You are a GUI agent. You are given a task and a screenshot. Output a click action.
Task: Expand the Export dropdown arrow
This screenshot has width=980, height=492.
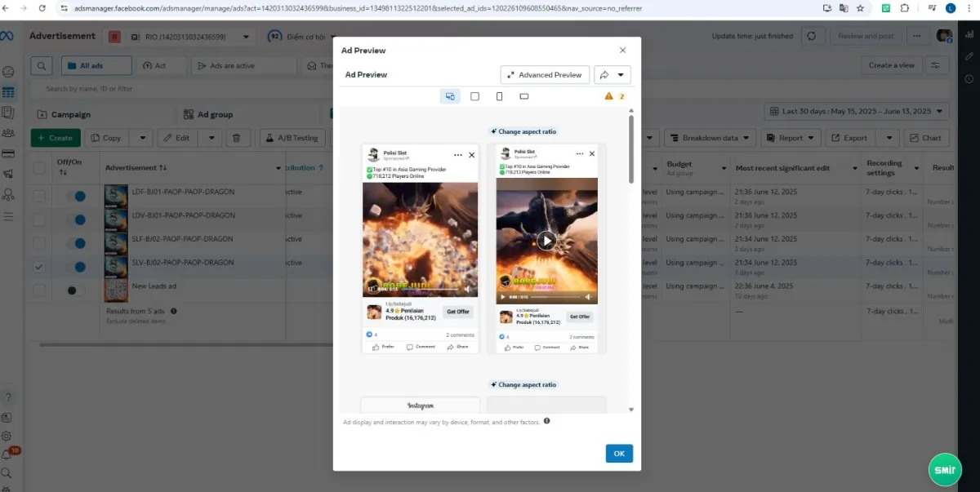click(888, 138)
